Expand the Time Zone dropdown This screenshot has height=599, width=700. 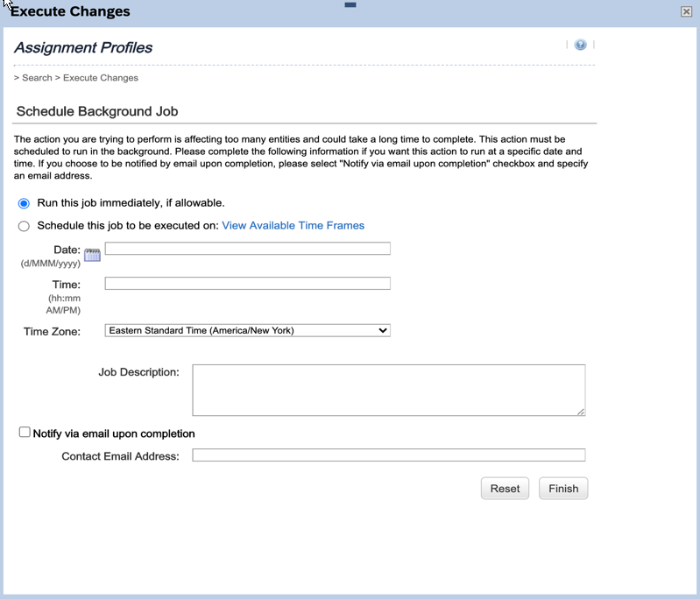pos(247,331)
